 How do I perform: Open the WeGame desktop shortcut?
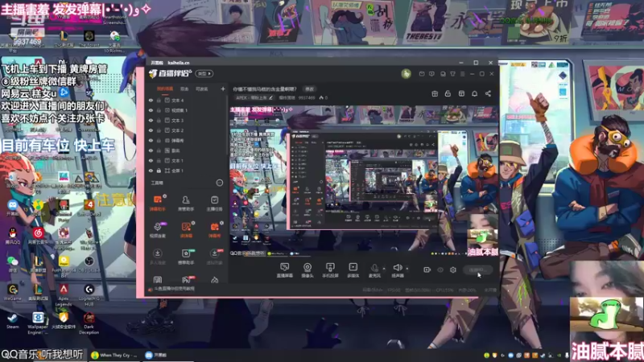12,292
